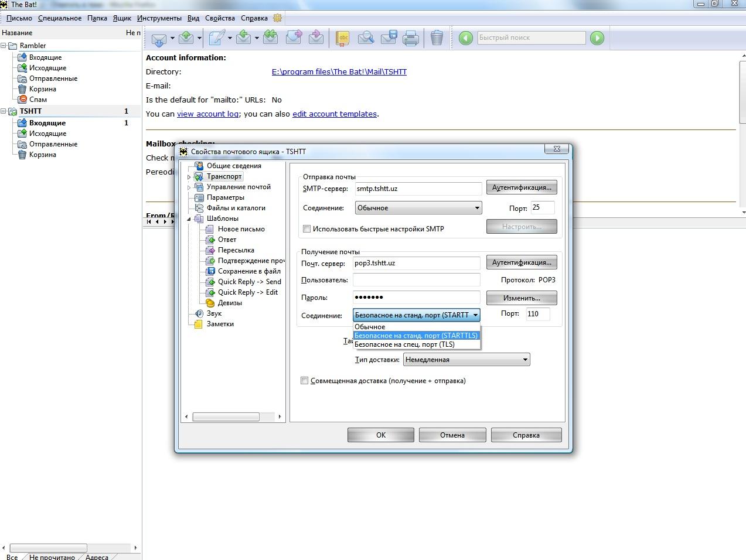Expand the Транспорт tree node
This screenshot has width=746, height=560.
coord(189,177)
